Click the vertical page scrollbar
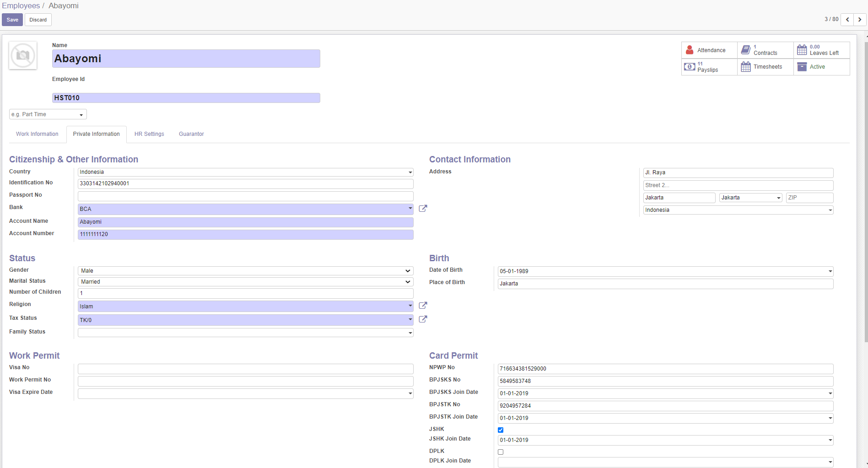Viewport: 868px width, 468px height. coord(866,192)
